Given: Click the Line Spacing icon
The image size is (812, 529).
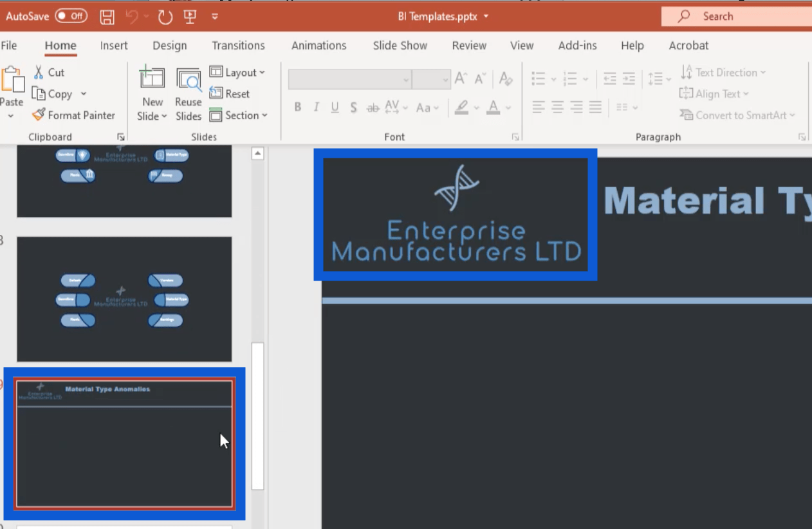Looking at the screenshot, I should [655, 79].
